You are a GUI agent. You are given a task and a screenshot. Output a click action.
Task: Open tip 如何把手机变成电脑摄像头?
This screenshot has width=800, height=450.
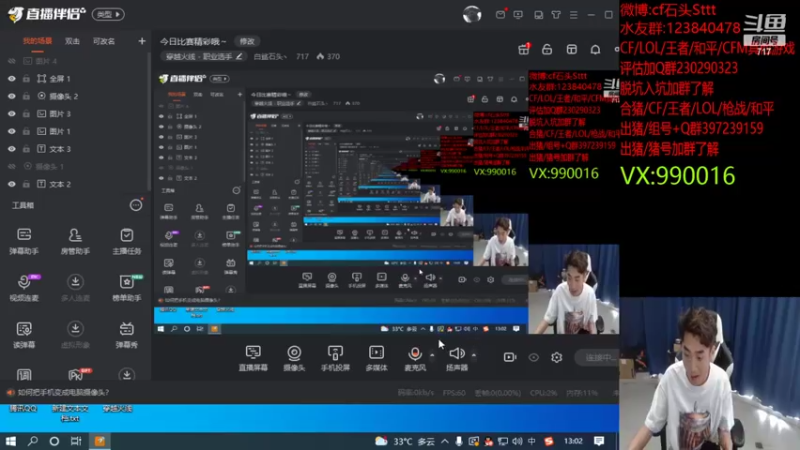63,392
